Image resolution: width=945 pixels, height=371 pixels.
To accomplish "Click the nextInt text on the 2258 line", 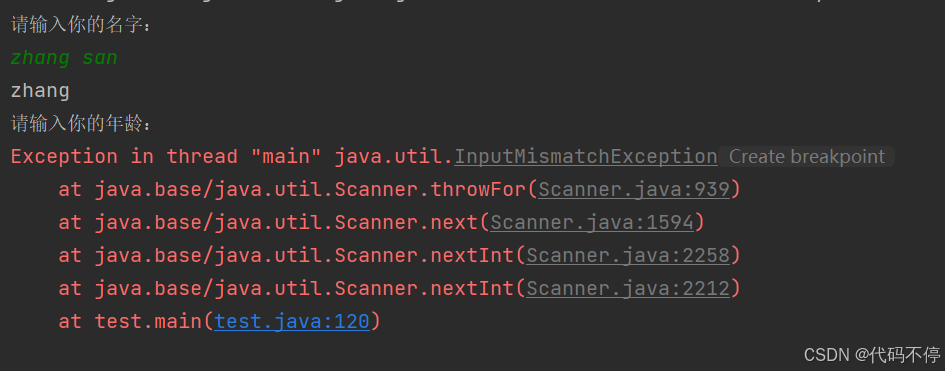I will [472, 257].
